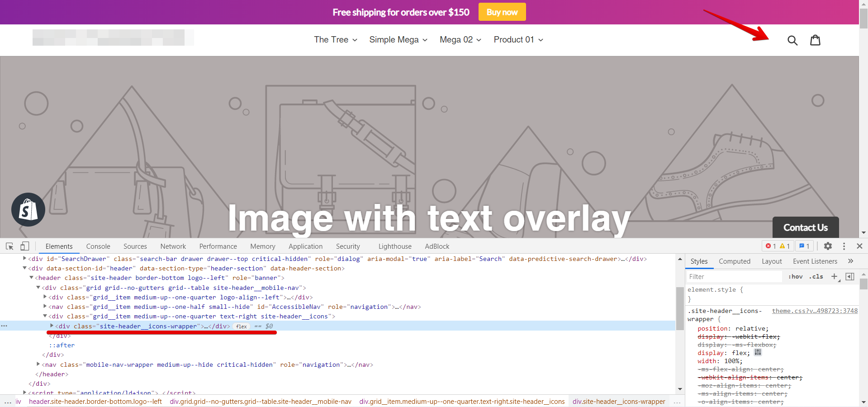This screenshot has height=407, width=868.
Task: Toggle the :hov element state panel
Action: pos(796,276)
